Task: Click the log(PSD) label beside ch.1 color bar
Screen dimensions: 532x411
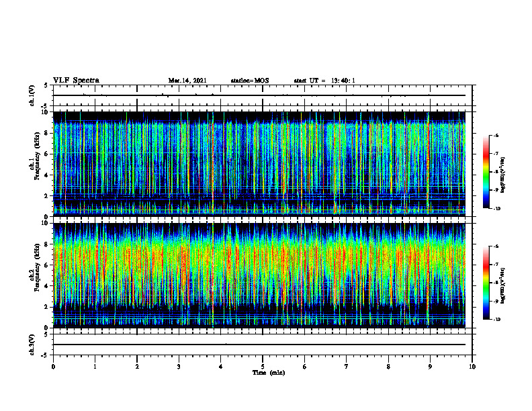Action: pyautogui.click(x=503, y=175)
